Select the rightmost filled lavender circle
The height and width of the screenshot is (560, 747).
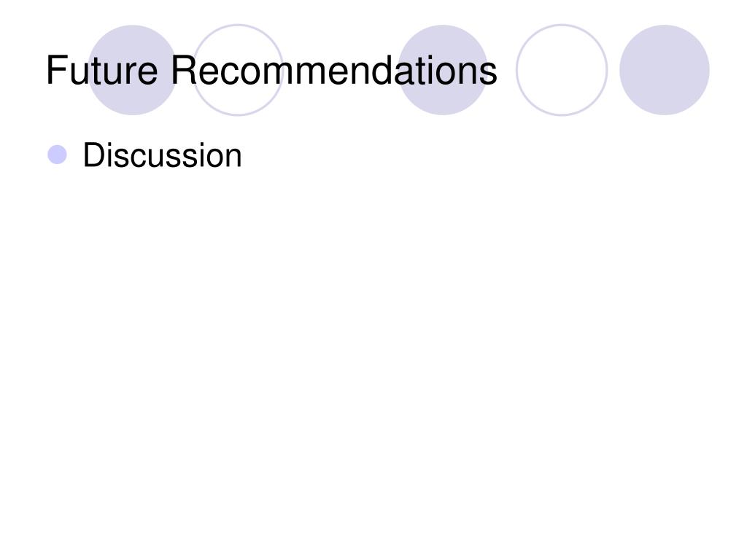coord(665,70)
